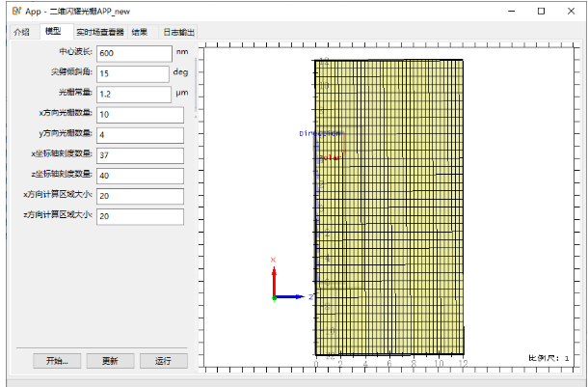Viewport: 588px width, 387px height.
Task: Focus the 中心波长 input field
Action: (x=133, y=53)
